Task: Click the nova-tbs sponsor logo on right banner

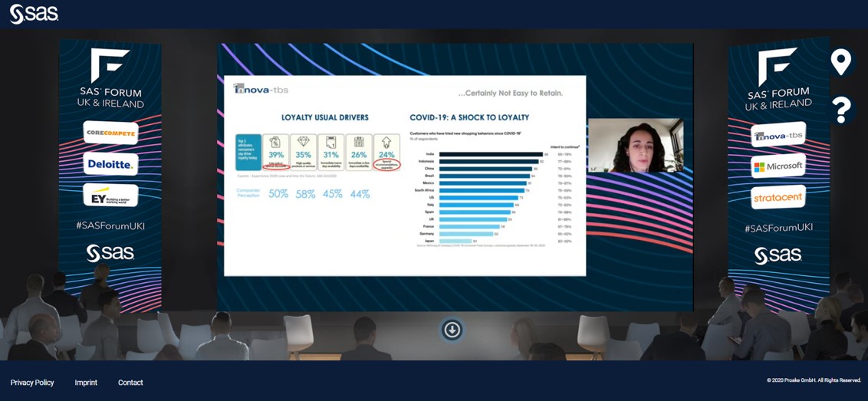Action: point(778,135)
